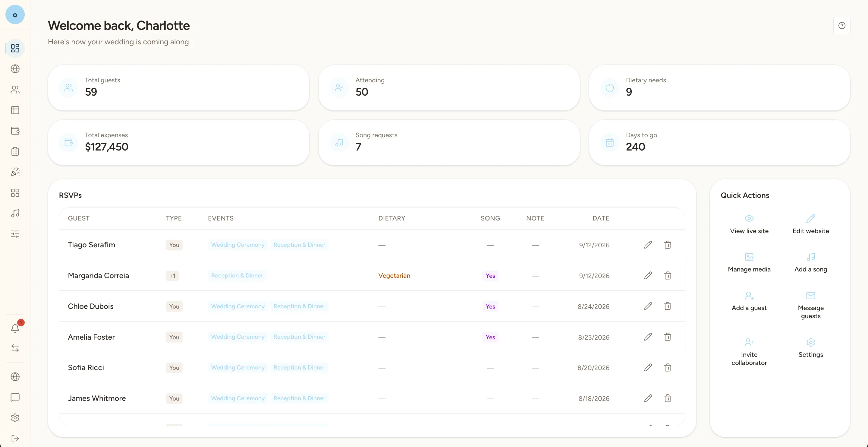Click the user avatar at top left
Viewport: 868px width, 447px height.
(x=15, y=15)
